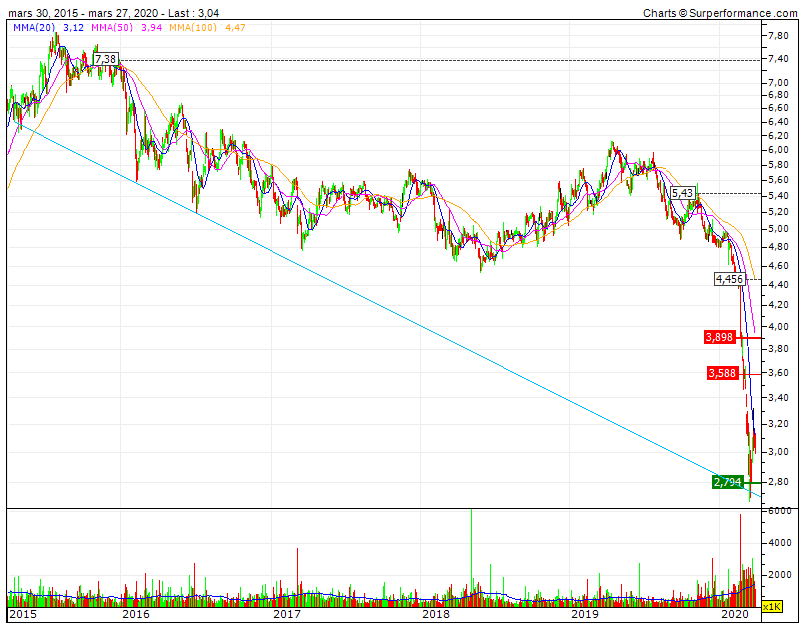Image resolution: width=805 pixels, height=630 pixels.
Task: Click the 7,80 price axis tick
Action: tap(778, 35)
